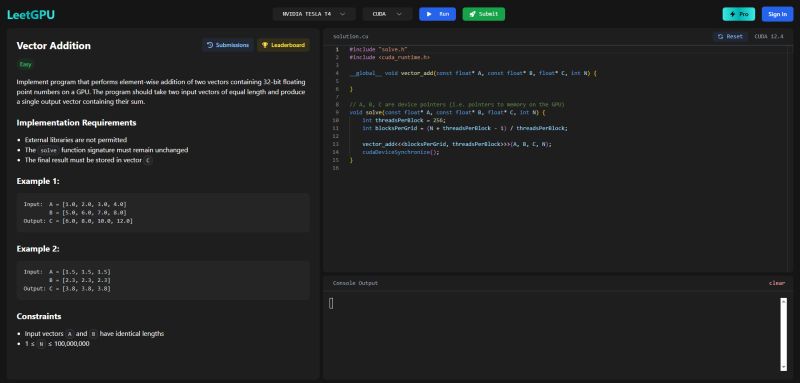Click the trophy icon beside Leaderboard

[265, 45]
